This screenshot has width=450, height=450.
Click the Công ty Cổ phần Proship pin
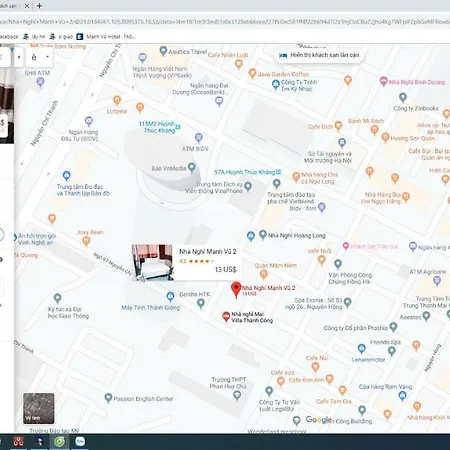(393, 327)
